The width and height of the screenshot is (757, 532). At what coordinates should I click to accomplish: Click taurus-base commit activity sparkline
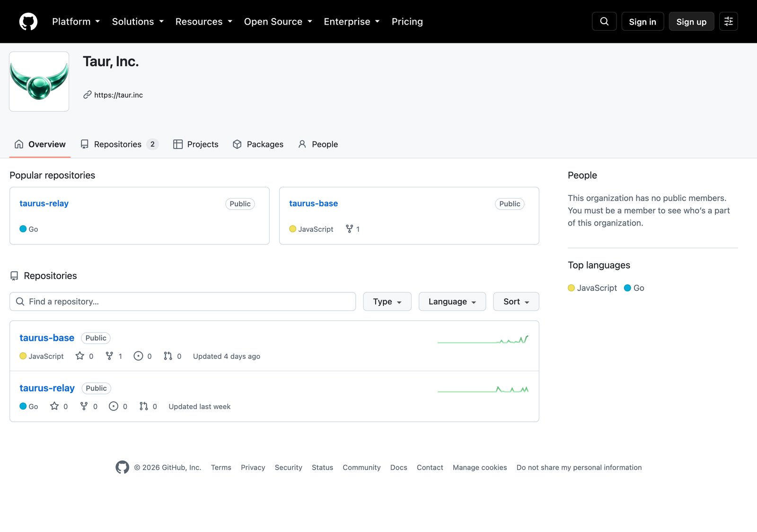point(483,339)
